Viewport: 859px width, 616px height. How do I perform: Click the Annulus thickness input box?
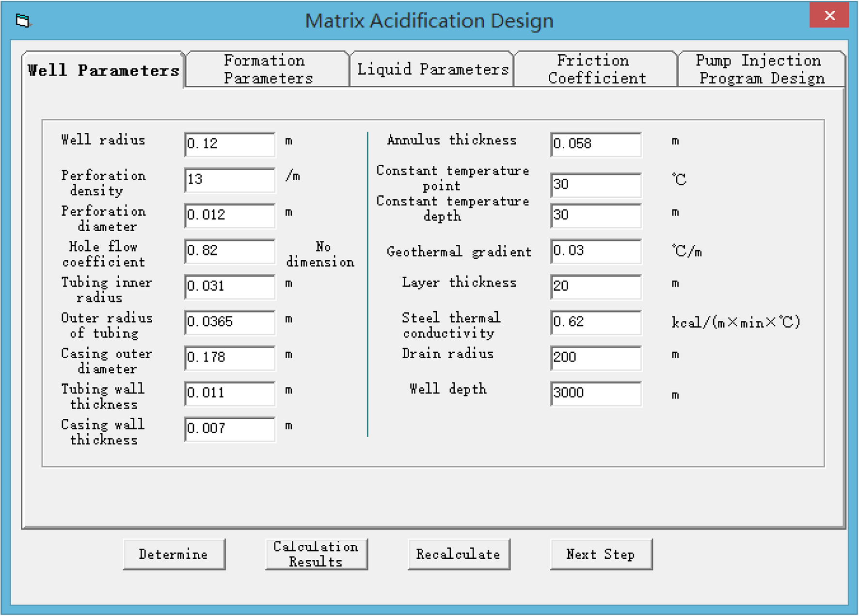[595, 143]
